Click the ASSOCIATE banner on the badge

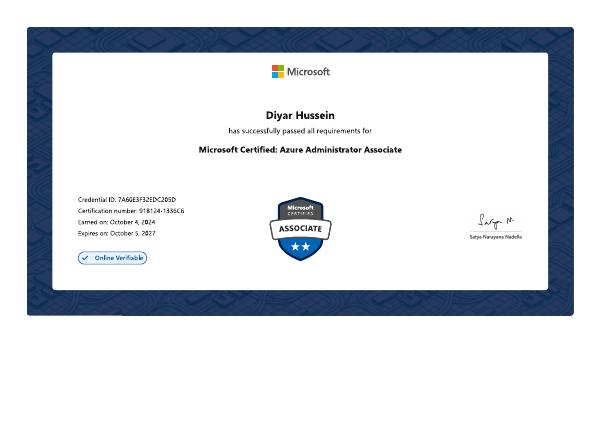coord(300,229)
